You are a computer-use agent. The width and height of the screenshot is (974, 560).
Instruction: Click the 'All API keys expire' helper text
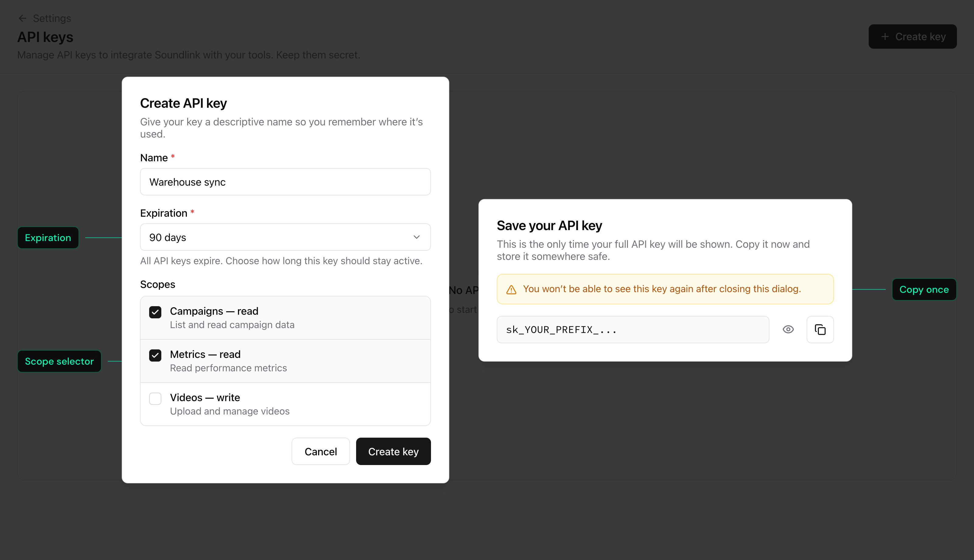pyautogui.click(x=282, y=261)
